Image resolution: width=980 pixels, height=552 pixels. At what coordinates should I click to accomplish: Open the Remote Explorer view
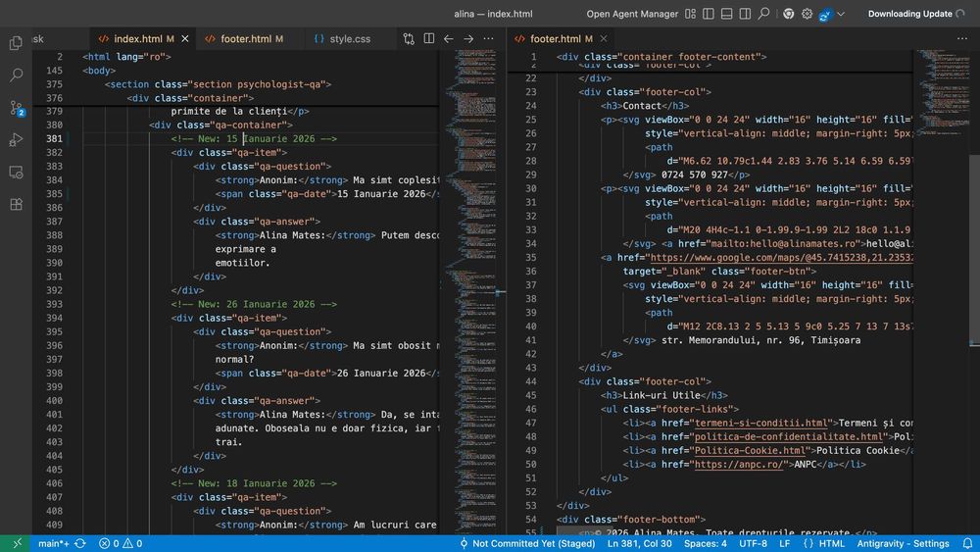[x=16, y=173]
